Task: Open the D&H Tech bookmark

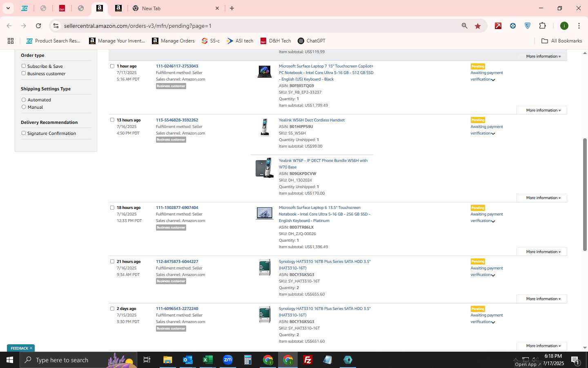Action: pyautogui.click(x=276, y=41)
